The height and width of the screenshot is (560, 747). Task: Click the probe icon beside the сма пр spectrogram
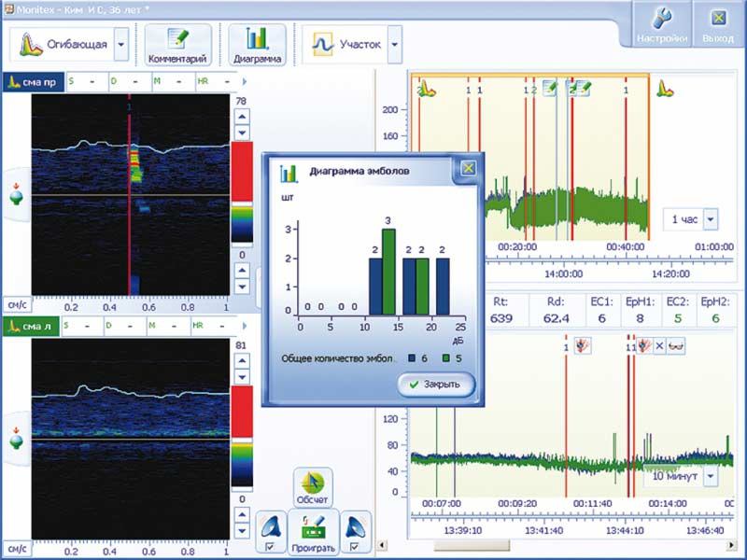tap(16, 194)
